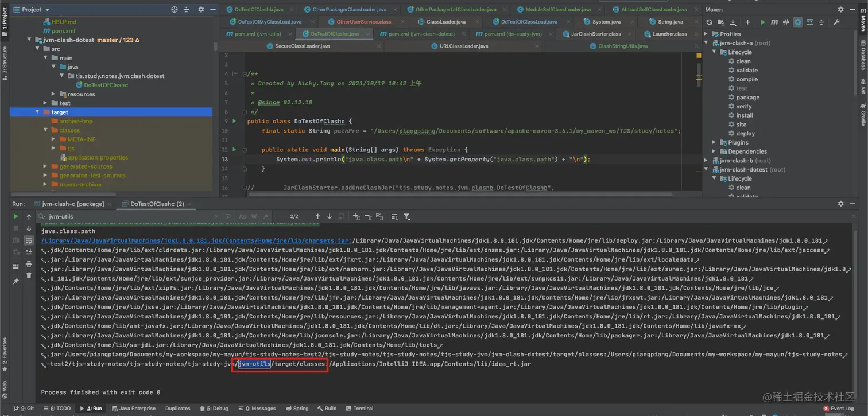Collapse the target folder
The image size is (868, 416).
(38, 112)
